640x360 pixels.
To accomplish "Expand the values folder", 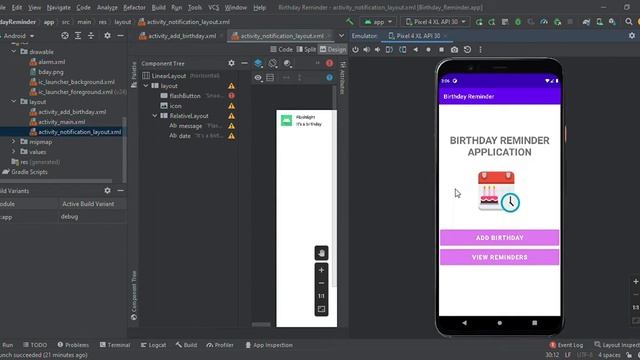I will [14, 151].
